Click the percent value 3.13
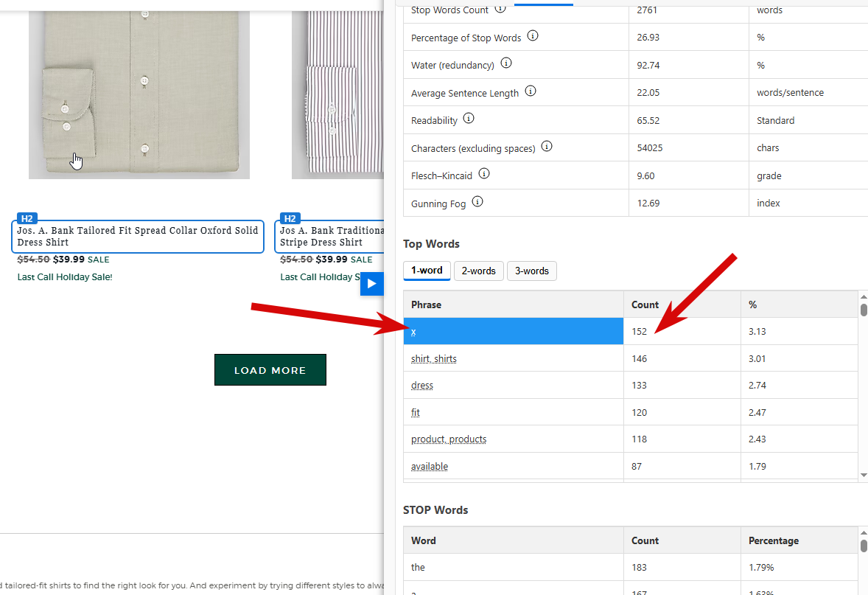 (757, 332)
